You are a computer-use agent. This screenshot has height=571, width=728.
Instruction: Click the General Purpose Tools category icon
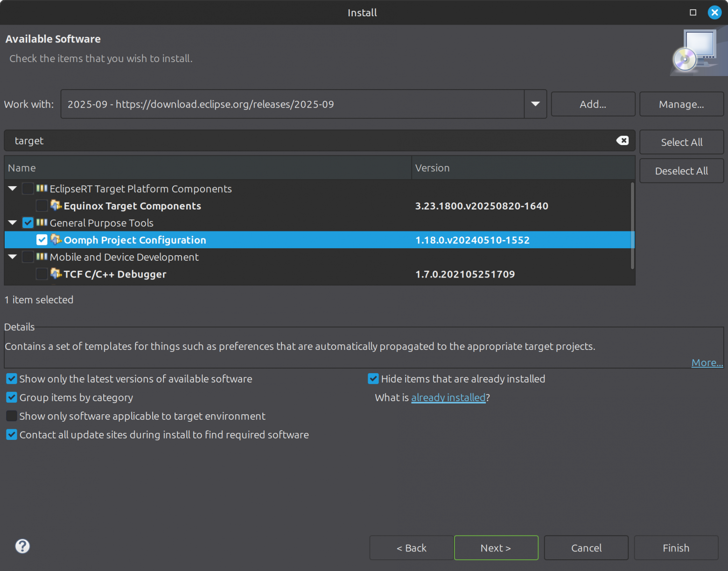(x=42, y=223)
